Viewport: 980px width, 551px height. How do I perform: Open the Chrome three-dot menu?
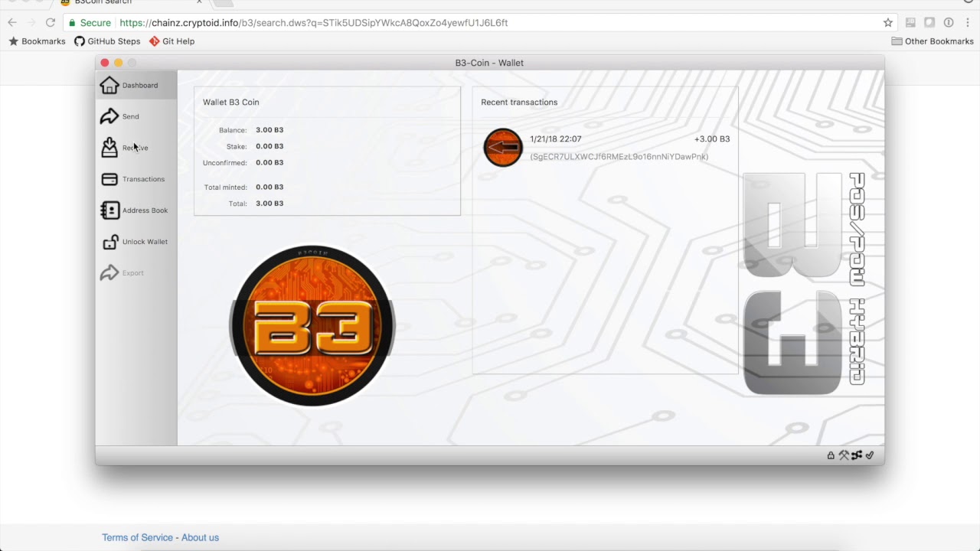coord(968,23)
